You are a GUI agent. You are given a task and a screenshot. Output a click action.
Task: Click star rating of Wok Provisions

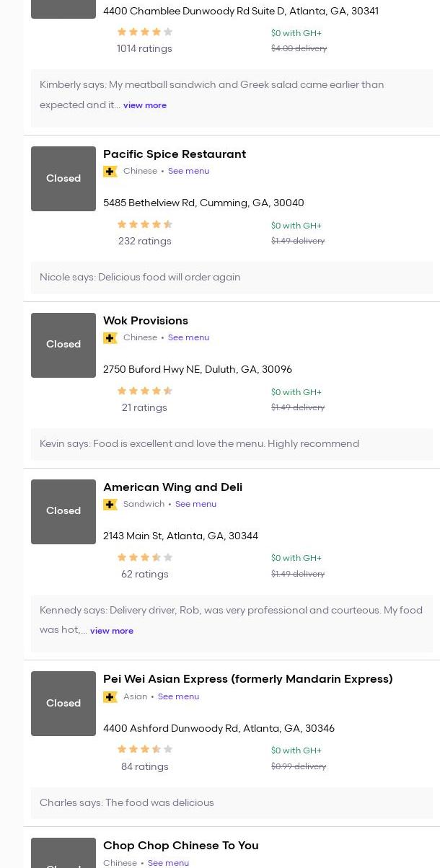pyautogui.click(x=144, y=391)
